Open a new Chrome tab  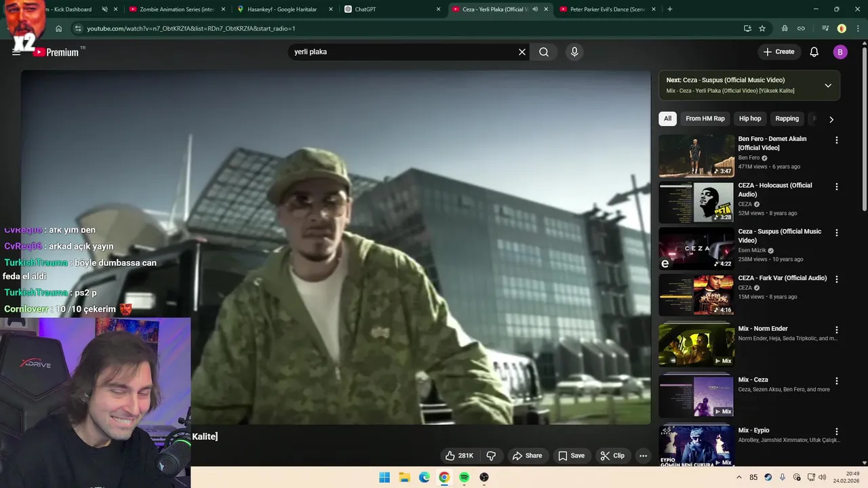(x=670, y=9)
